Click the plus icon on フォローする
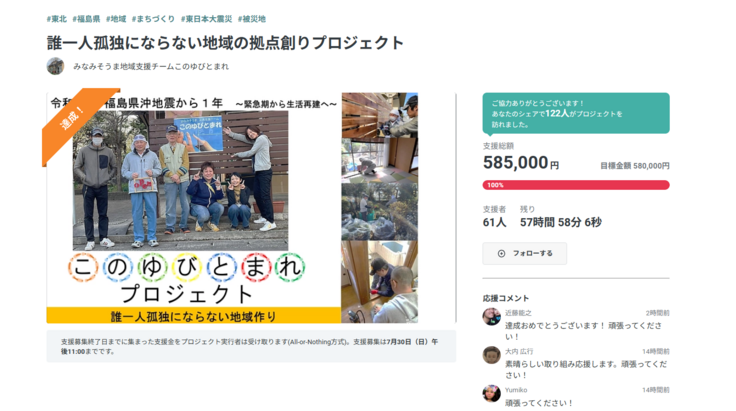This screenshot has width=736, height=411. pyautogui.click(x=501, y=253)
